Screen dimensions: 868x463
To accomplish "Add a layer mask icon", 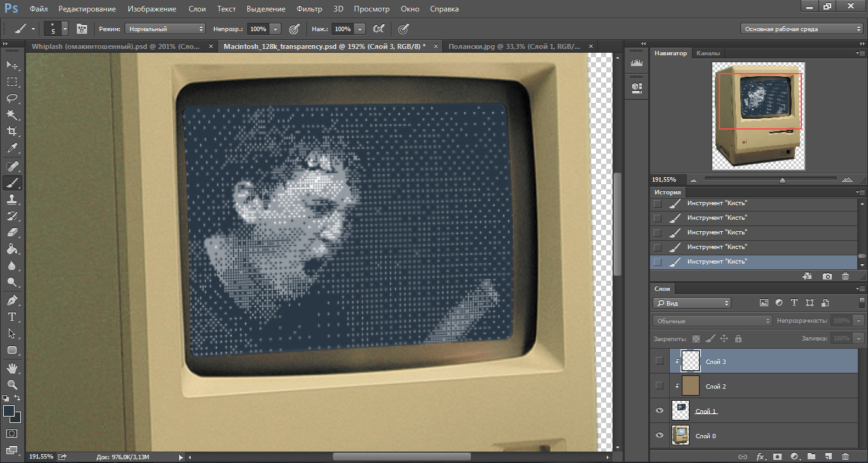I will 776,456.
